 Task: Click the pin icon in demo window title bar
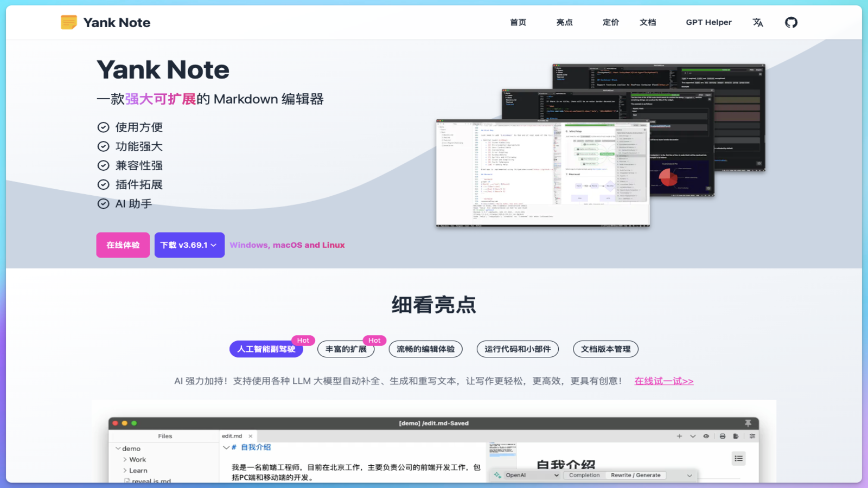click(x=748, y=423)
